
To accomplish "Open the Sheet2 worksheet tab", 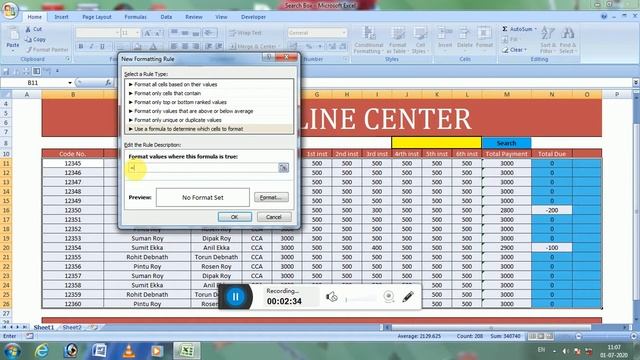I will coord(72,327).
